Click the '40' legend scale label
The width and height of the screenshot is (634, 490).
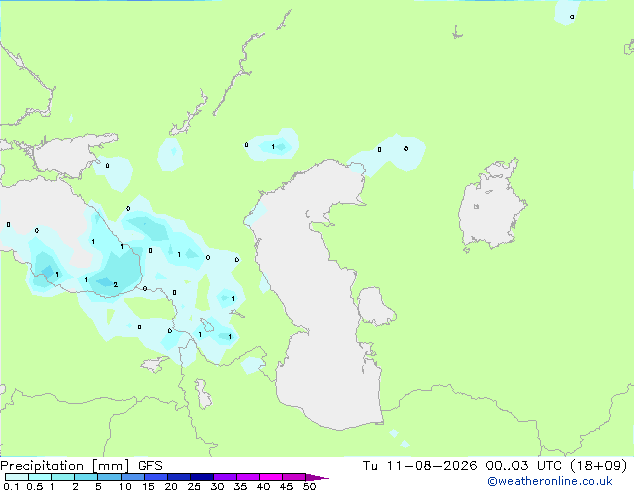click(263, 486)
